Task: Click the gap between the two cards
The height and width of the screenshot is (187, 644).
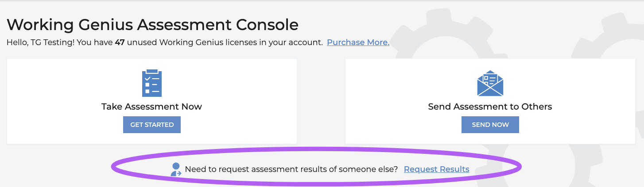Action: click(x=321, y=101)
